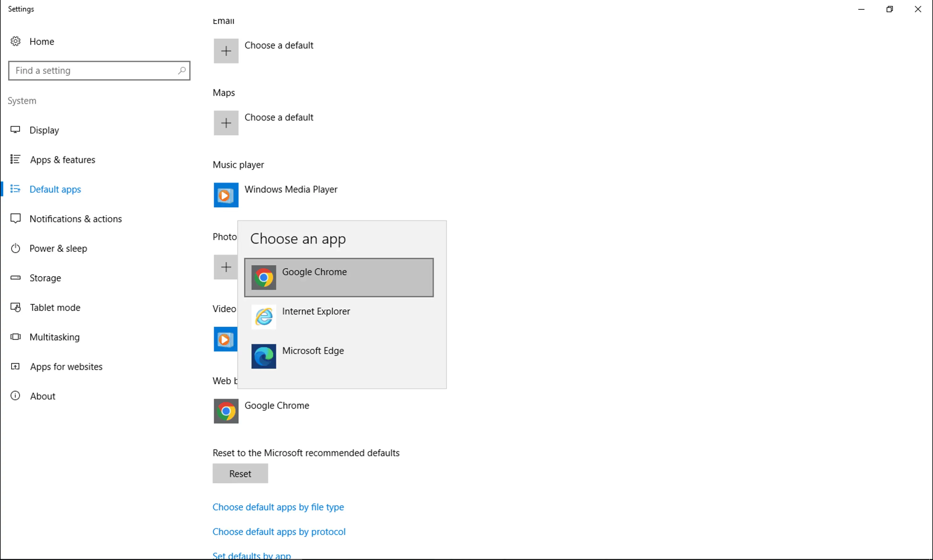The height and width of the screenshot is (560, 933).
Task: Open Multitasking settings
Action: point(54,337)
